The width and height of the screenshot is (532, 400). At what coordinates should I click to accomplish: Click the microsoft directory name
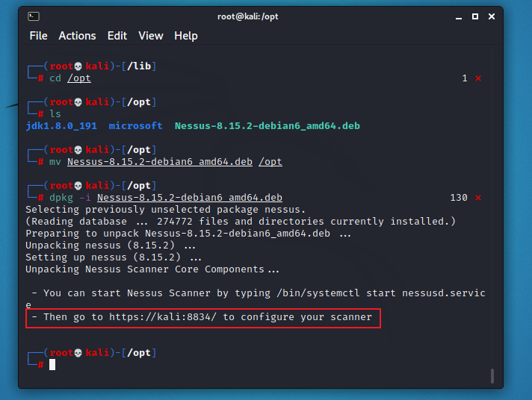135,126
